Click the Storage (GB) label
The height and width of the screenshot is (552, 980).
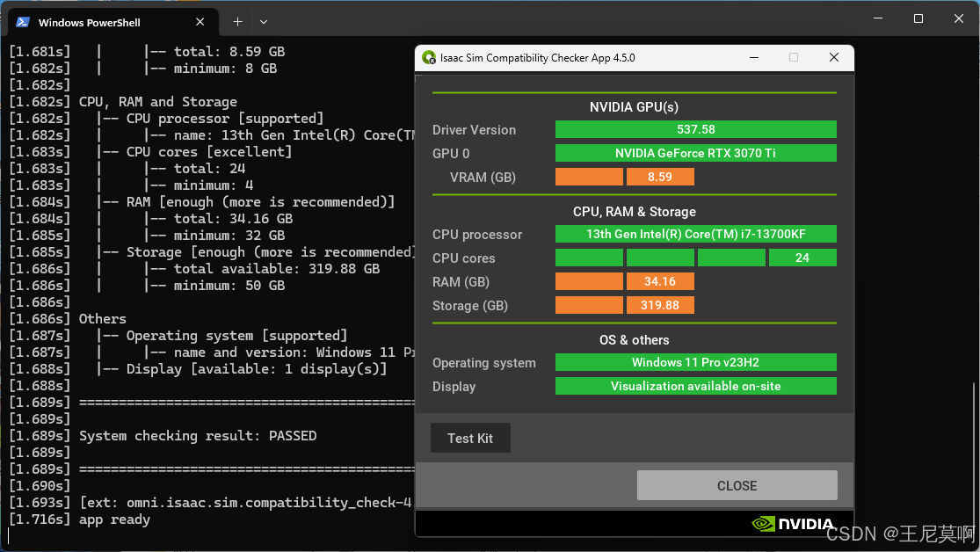coord(470,306)
